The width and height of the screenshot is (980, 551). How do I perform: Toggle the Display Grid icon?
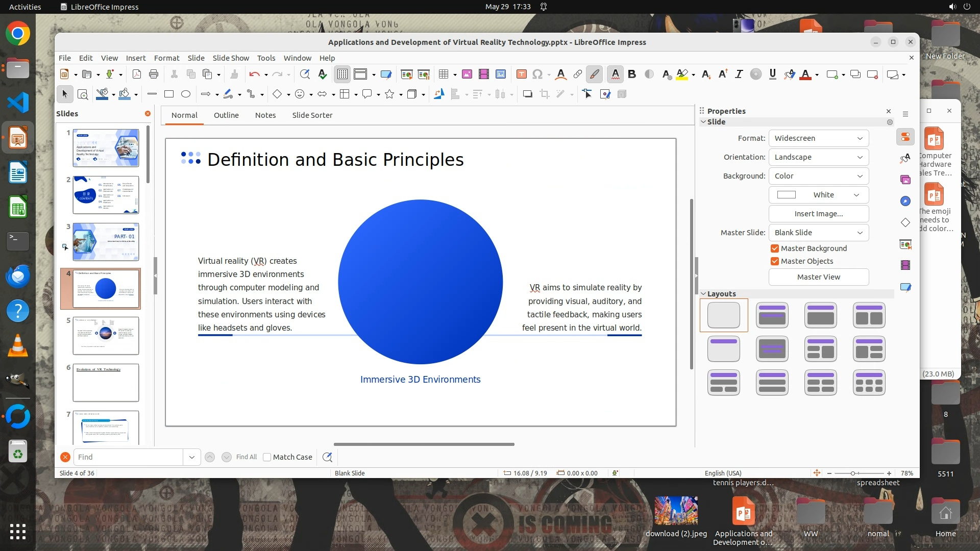342,74
